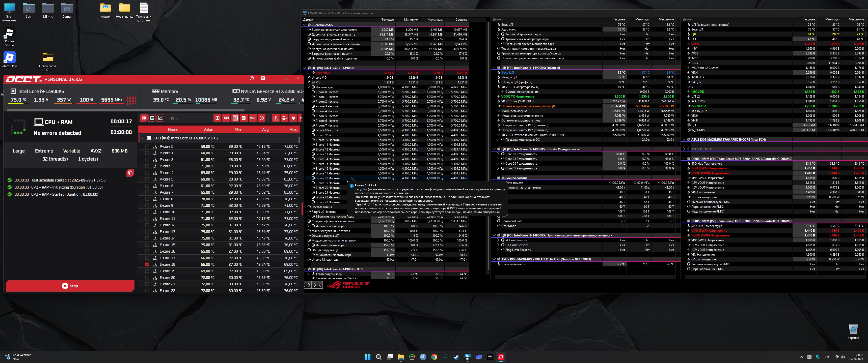Toggle memory sensor filter icon
Image resolution: width=868 pixels, height=363 pixels.
point(253,118)
